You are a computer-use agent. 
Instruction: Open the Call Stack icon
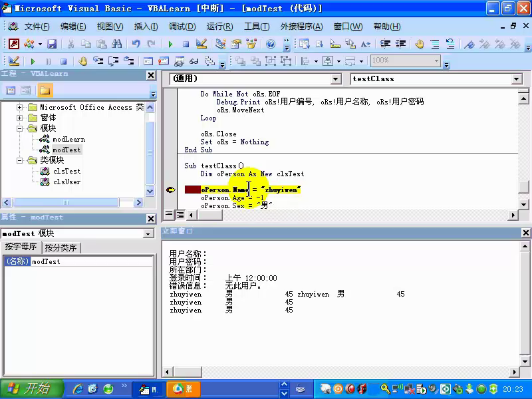tap(209, 61)
